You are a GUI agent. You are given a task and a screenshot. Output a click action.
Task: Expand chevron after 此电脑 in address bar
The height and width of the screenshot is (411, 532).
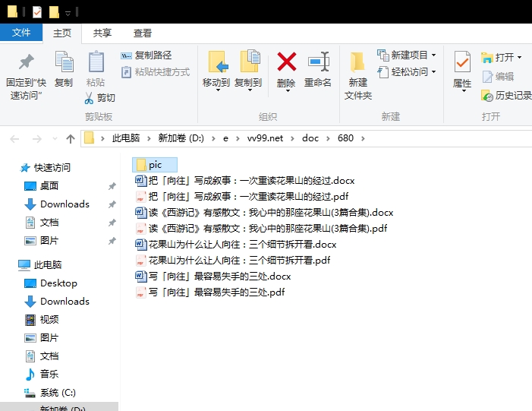(x=149, y=138)
